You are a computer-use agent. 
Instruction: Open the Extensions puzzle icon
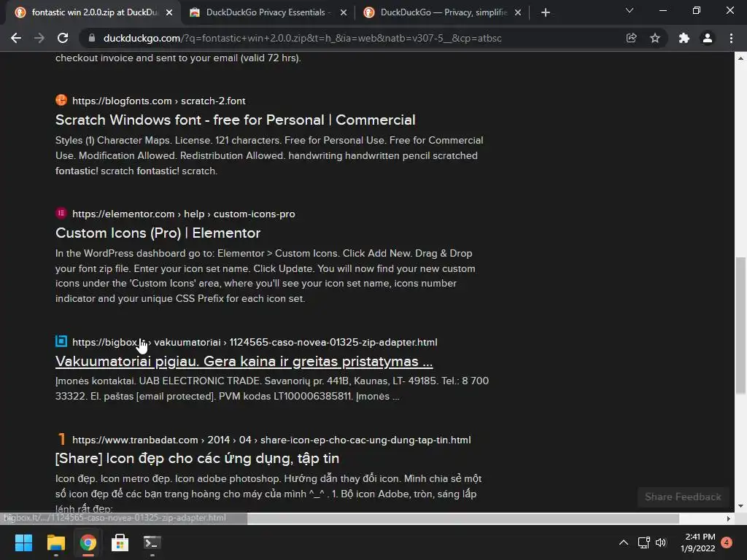684,38
